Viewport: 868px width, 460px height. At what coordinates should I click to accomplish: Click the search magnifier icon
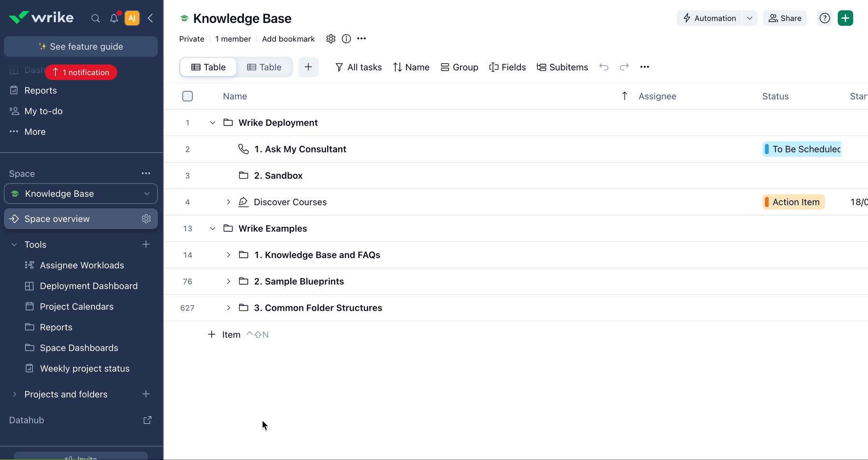click(95, 18)
